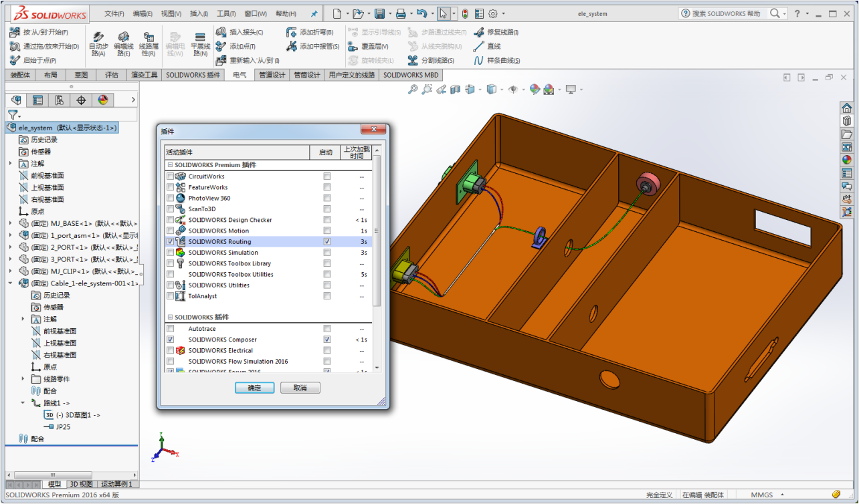Enable the SOLIDWORKS Simulation add-in checkbox
This screenshot has width=859, height=504.
tap(170, 253)
